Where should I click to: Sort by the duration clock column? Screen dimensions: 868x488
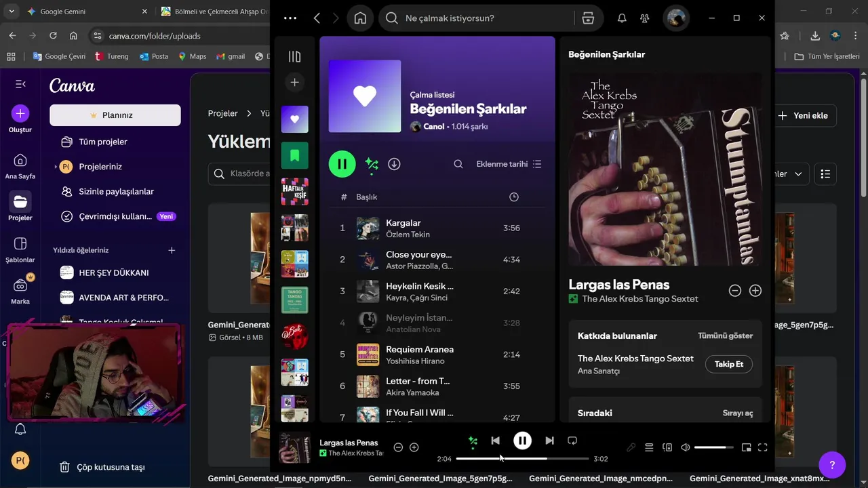pyautogui.click(x=514, y=197)
